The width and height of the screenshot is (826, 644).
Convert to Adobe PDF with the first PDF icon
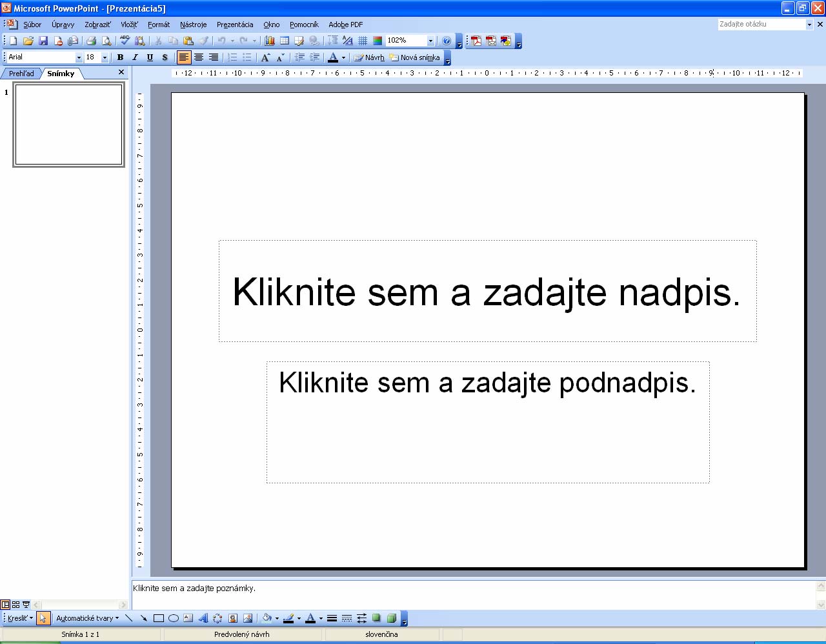click(x=476, y=41)
